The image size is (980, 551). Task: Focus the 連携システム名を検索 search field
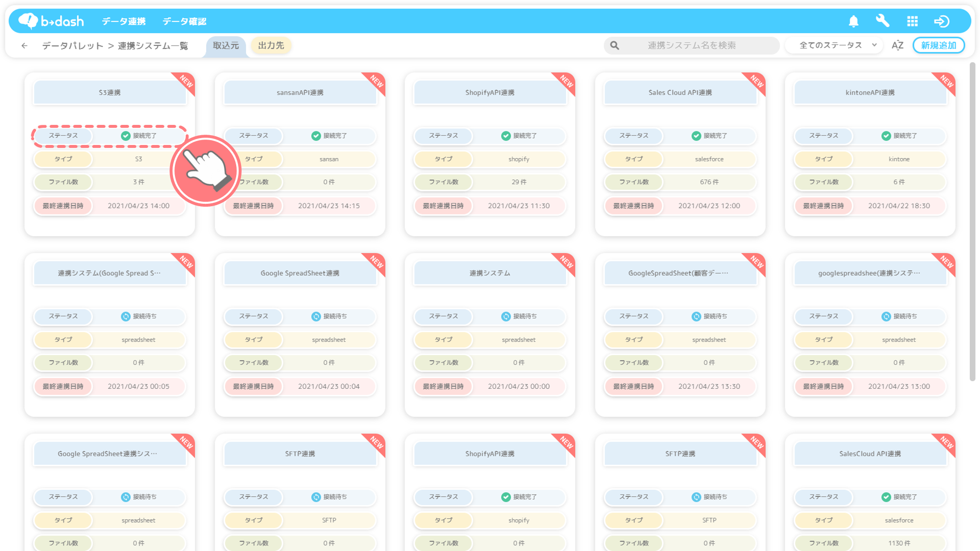pos(691,46)
